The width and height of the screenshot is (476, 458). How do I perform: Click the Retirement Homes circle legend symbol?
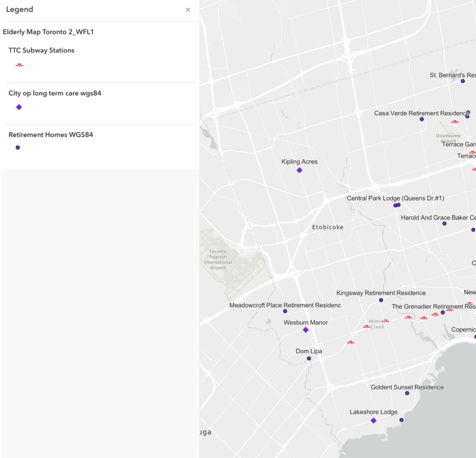tap(18, 147)
